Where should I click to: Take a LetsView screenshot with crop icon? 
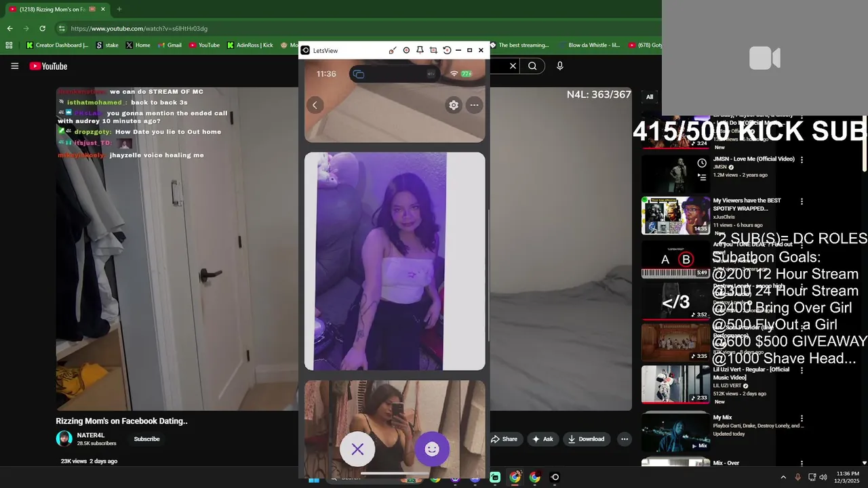[x=433, y=50]
